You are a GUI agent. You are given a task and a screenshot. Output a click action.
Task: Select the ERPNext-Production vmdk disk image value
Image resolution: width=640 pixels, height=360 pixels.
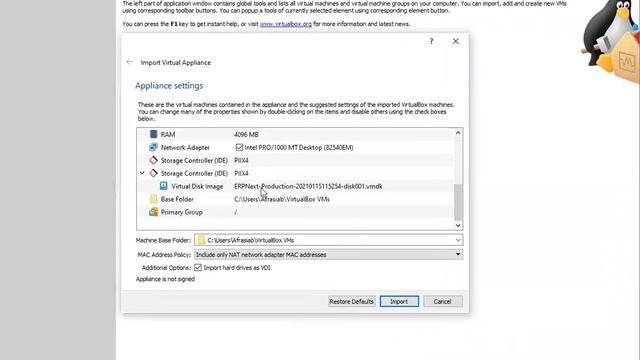pyautogui.click(x=308, y=187)
